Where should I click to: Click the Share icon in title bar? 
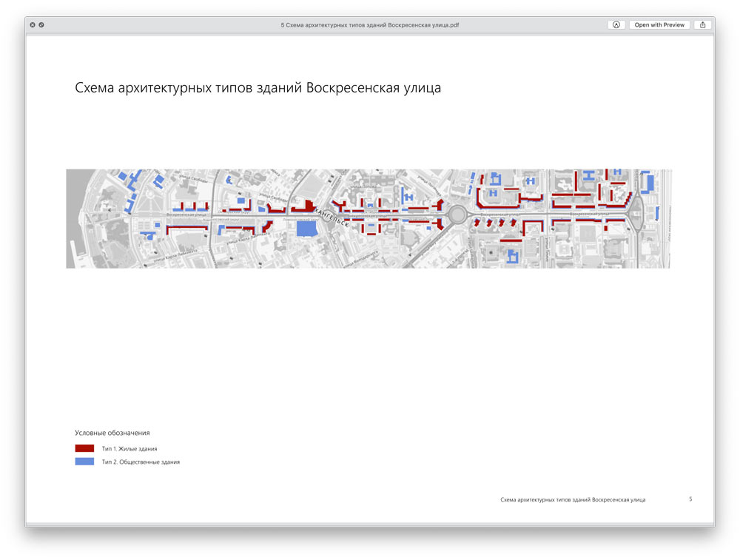pyautogui.click(x=702, y=24)
